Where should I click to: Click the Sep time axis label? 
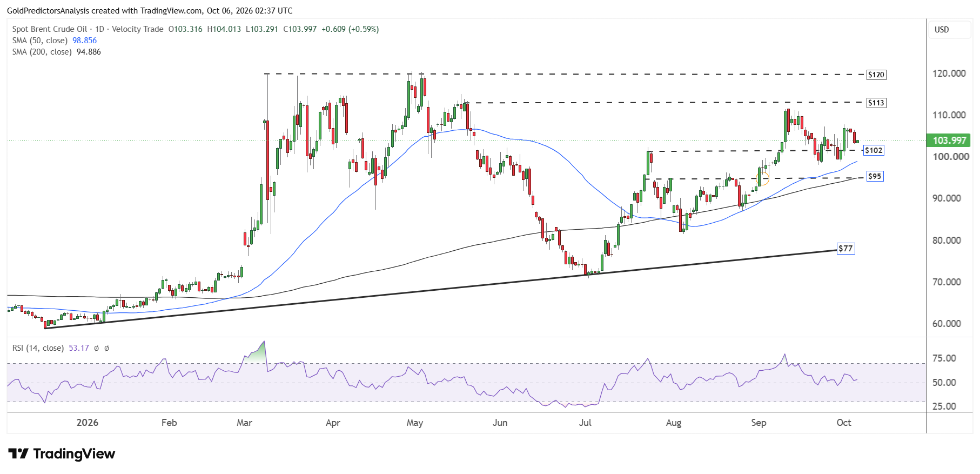pos(759,423)
